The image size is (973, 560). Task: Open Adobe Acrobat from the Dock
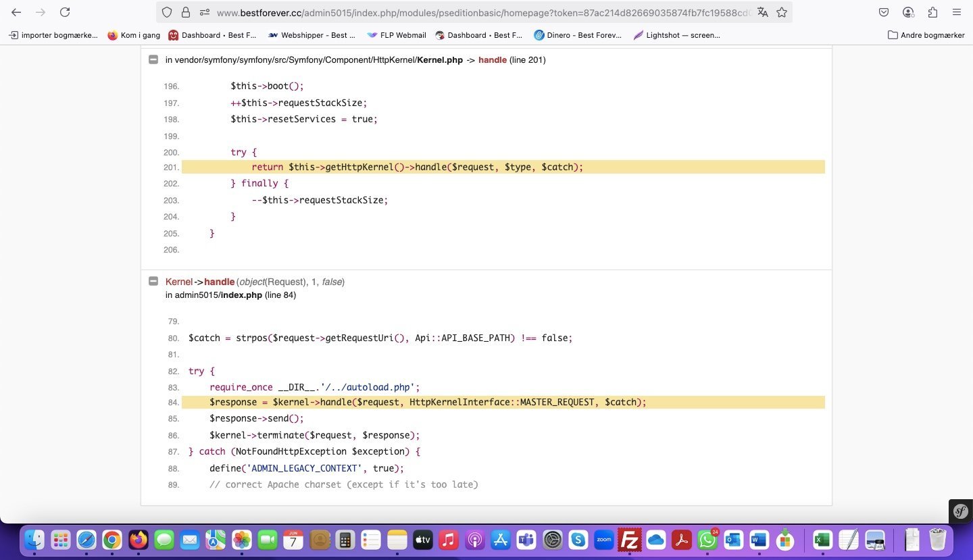click(x=682, y=540)
